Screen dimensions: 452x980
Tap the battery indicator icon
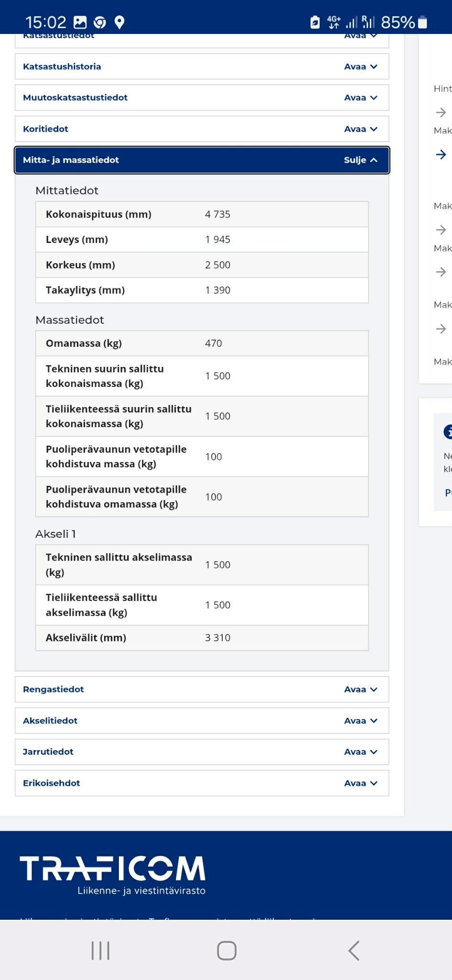pos(422,22)
